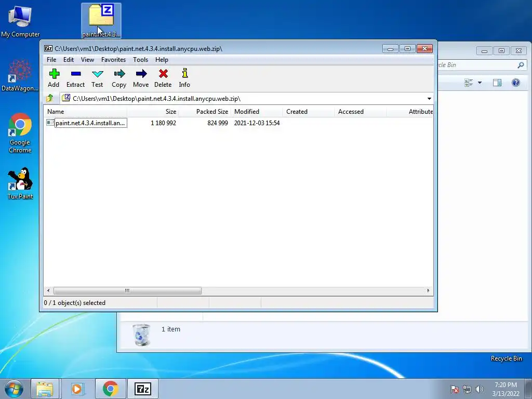The image size is (532, 399).
Task: Open Windows Media Player in taskbar
Action: (77, 389)
